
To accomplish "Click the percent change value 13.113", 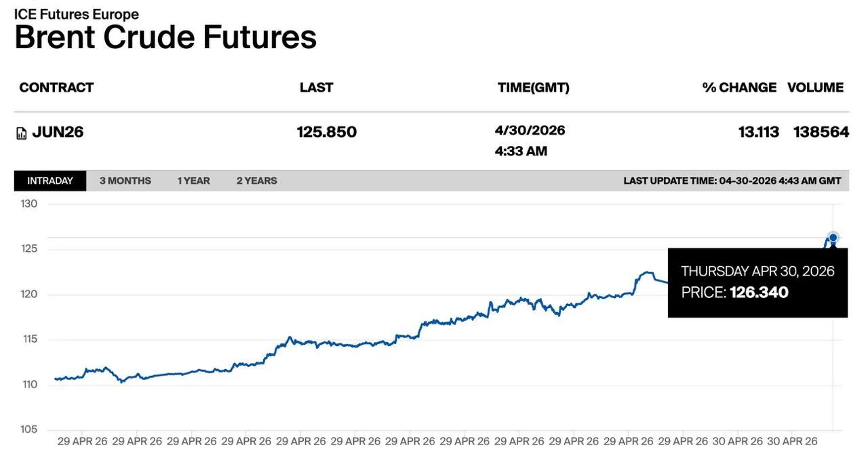I will pyautogui.click(x=758, y=132).
